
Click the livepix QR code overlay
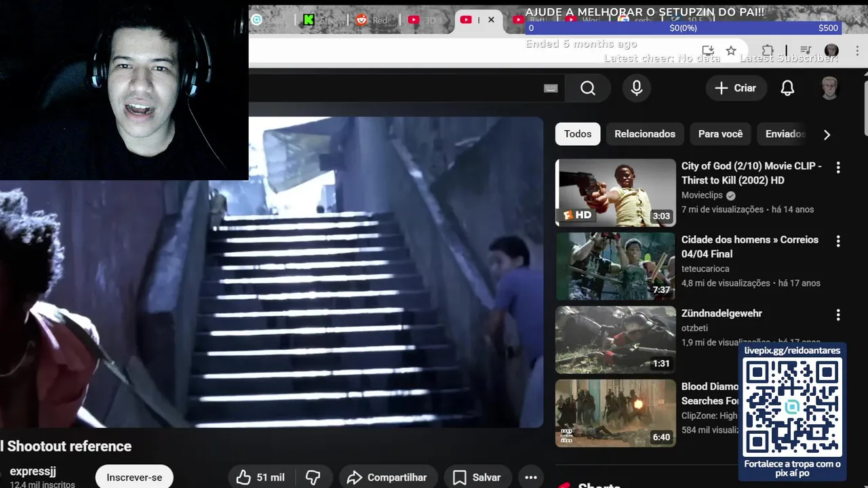[x=792, y=407]
